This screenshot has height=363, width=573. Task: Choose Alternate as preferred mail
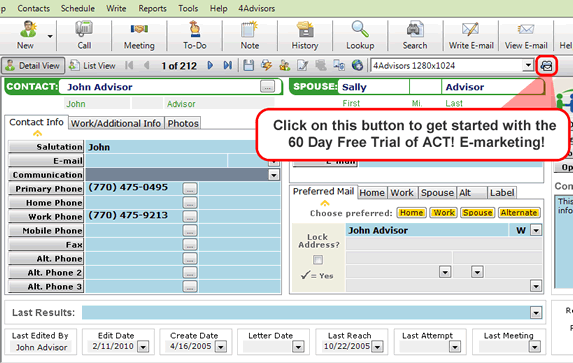[519, 213]
